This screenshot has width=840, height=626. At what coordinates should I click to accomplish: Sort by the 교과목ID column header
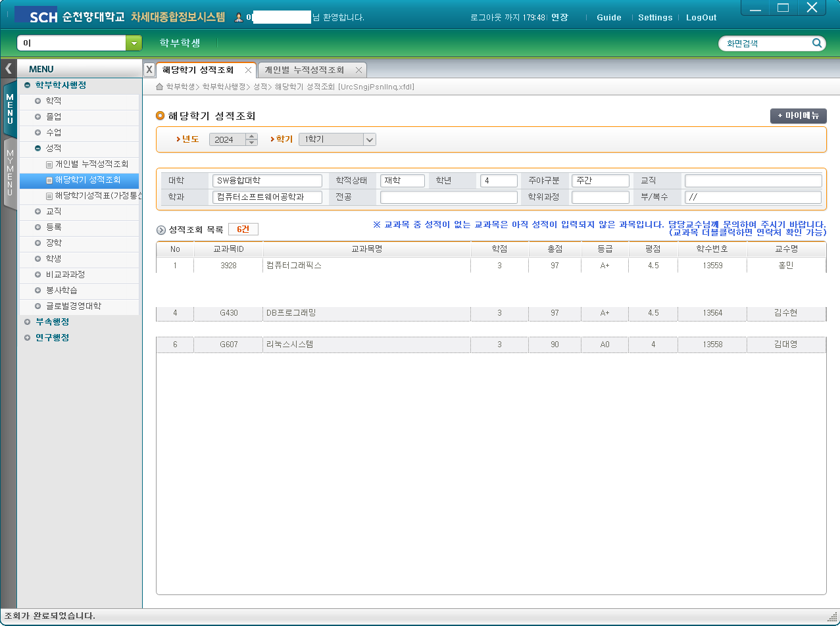[228, 249]
